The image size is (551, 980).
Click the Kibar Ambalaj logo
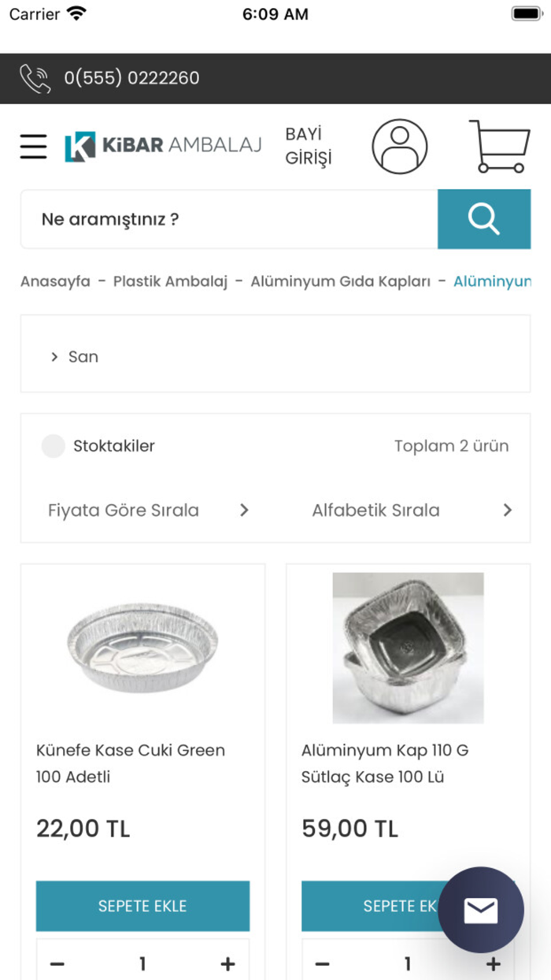tap(162, 145)
